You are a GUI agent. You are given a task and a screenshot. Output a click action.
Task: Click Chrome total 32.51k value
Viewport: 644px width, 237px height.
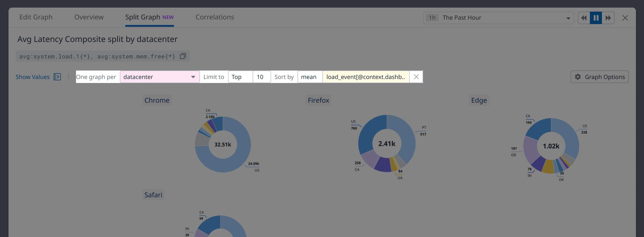[223, 145]
